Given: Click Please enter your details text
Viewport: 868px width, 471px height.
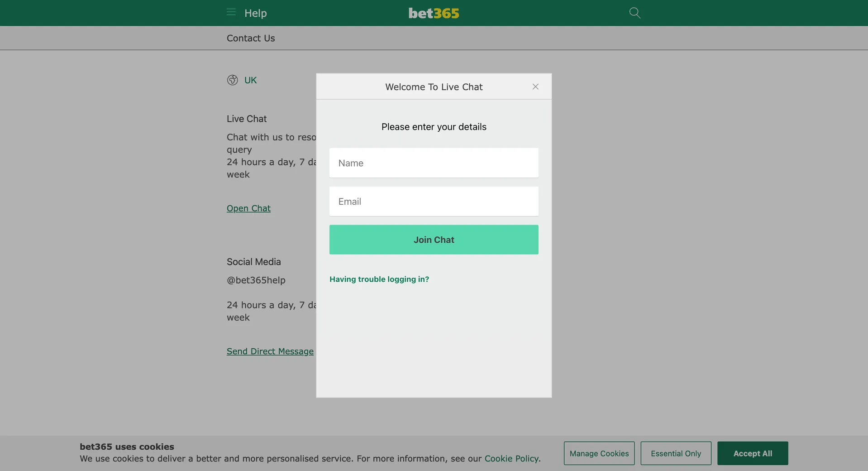Looking at the screenshot, I should (x=434, y=127).
